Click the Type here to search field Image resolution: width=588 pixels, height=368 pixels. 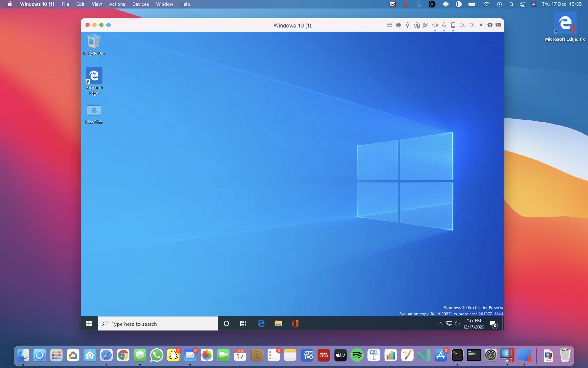pyautogui.click(x=159, y=324)
